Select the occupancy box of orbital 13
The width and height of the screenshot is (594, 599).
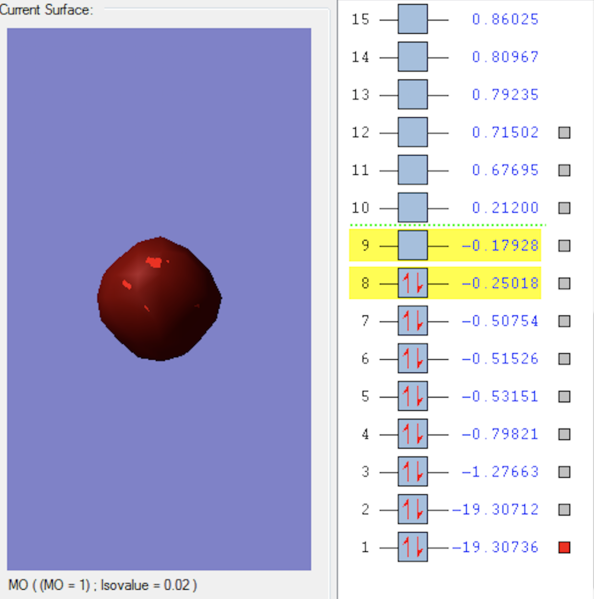click(413, 94)
